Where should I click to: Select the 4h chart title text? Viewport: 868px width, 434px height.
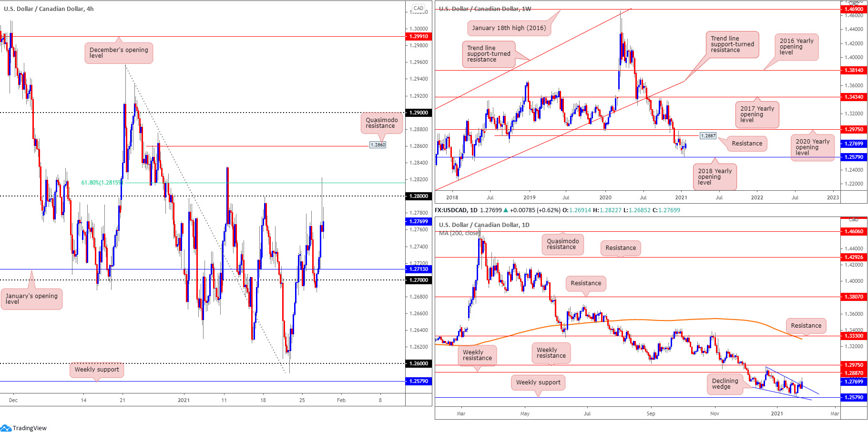coord(49,9)
